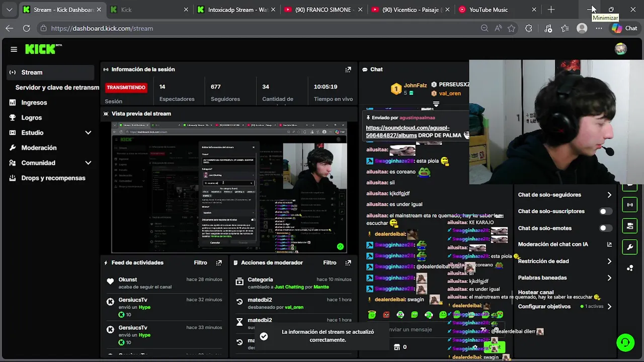Reload the page with refresh button
The image size is (644, 362).
coord(26,28)
